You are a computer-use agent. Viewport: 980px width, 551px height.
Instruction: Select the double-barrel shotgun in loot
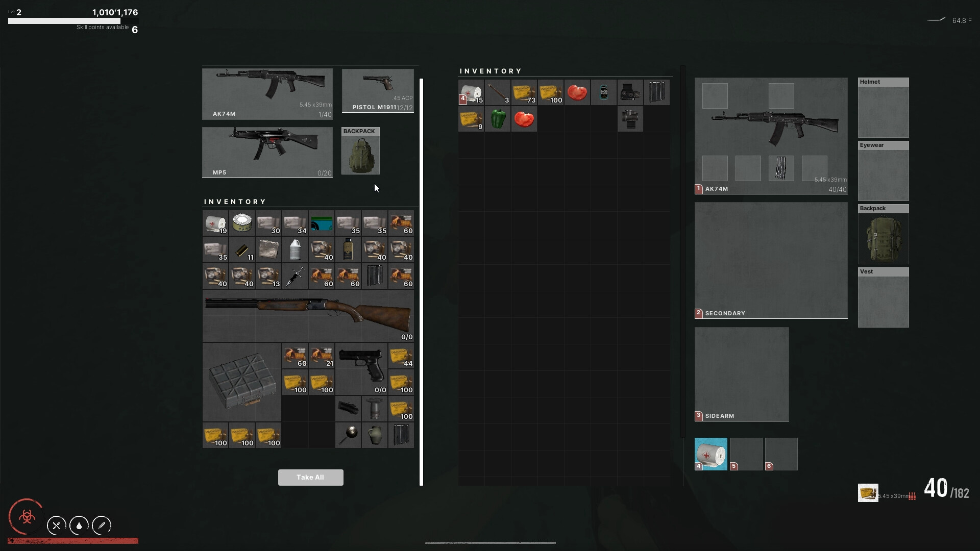point(308,316)
